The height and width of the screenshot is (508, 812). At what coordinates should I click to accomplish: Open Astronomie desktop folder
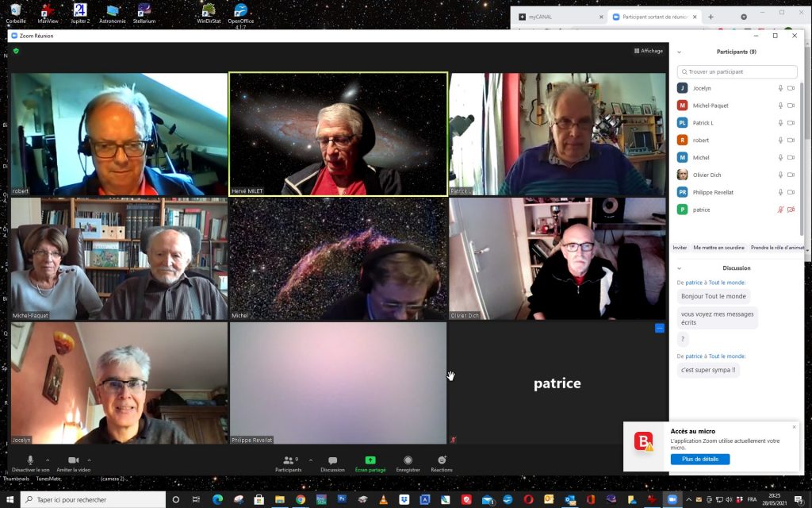tap(113, 13)
